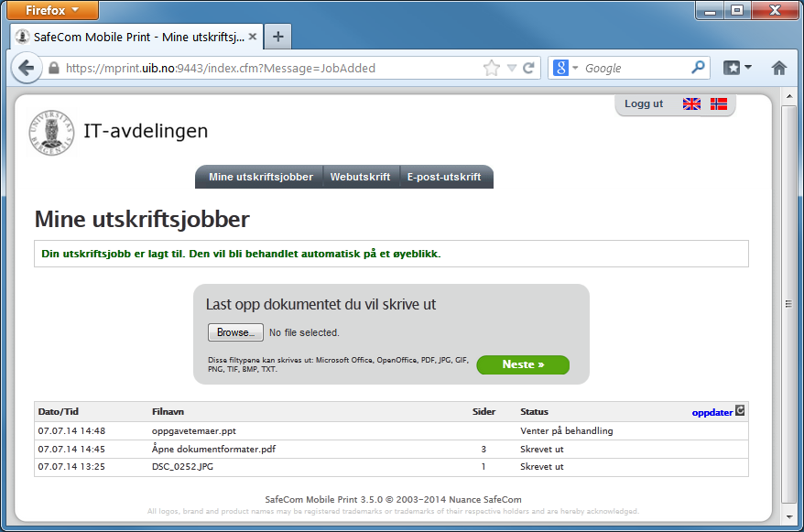Reload the page using the refresh icon

(528, 69)
